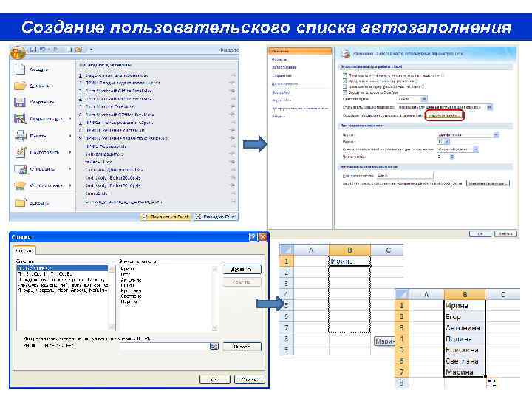Toggle the first checkbox about the mini toolbar
532x399 pixels.
pos(345,75)
